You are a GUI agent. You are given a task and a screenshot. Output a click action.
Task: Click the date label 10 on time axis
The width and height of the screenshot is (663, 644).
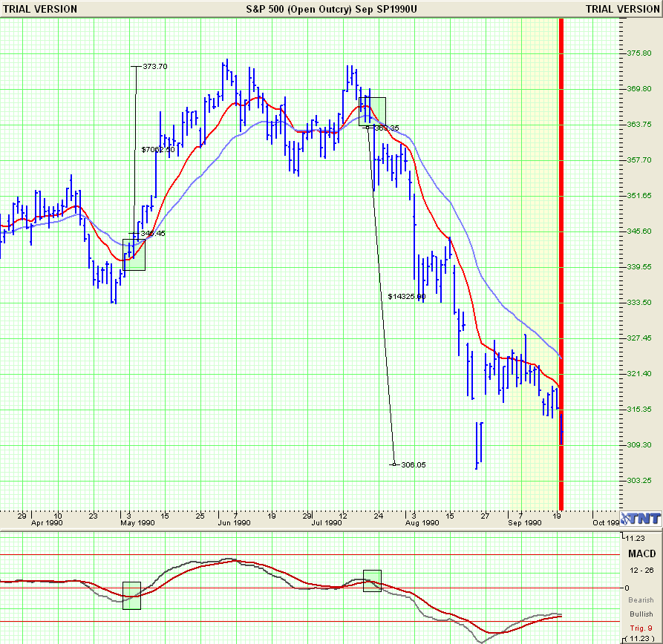[57, 516]
